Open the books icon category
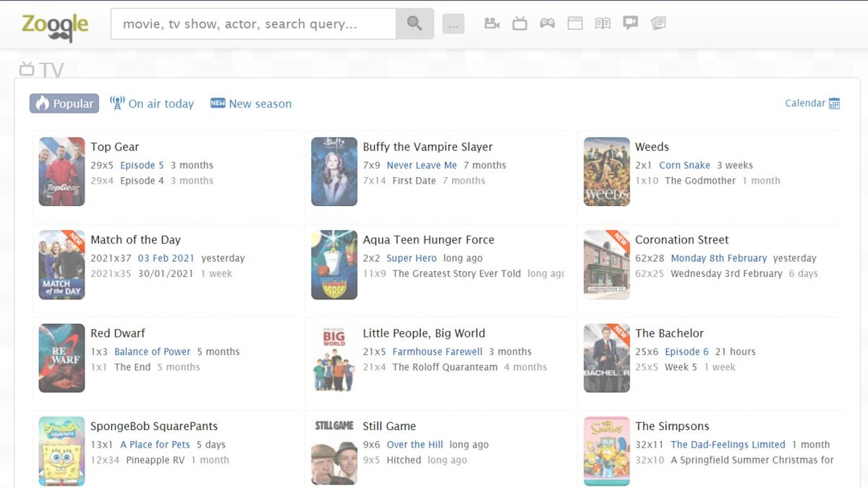The image size is (868, 488). click(603, 24)
